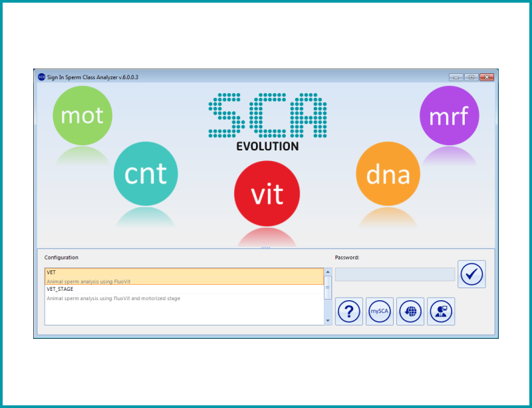The width and height of the screenshot is (532, 408).
Task: Close the Sign In Sperm Class Analyzer window
Action: (x=487, y=77)
